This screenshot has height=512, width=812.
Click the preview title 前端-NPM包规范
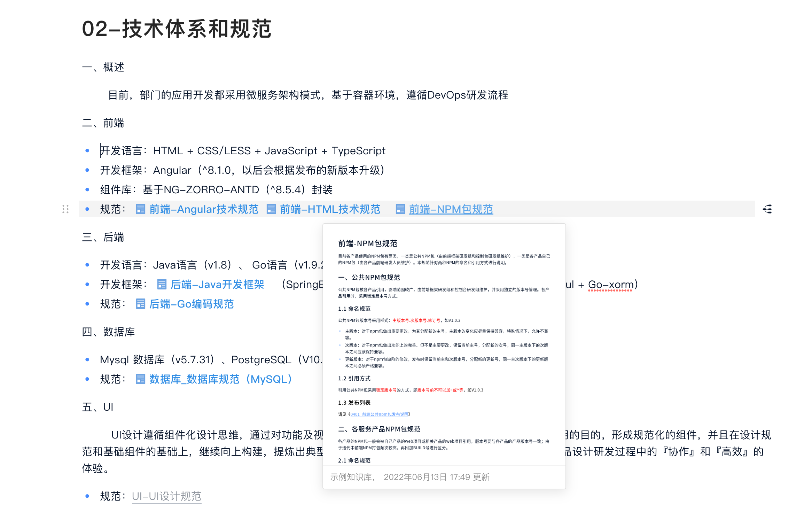368,243
